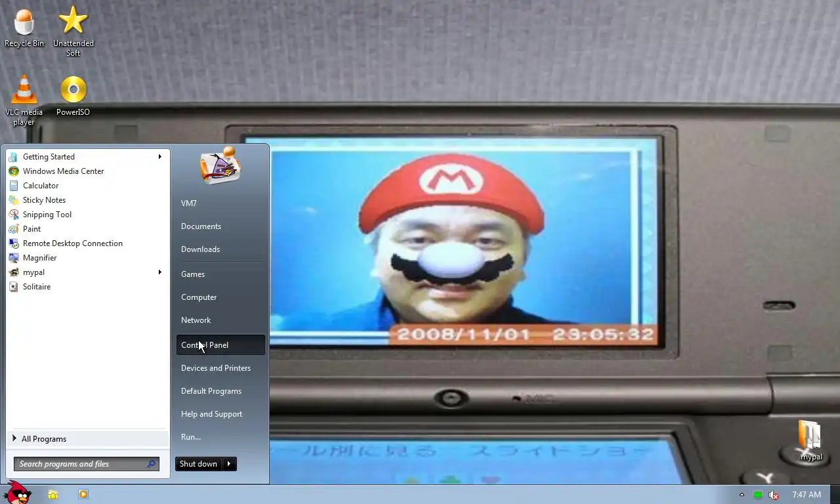Click the user account picture
This screenshot has width=840, height=504.
tap(220, 166)
